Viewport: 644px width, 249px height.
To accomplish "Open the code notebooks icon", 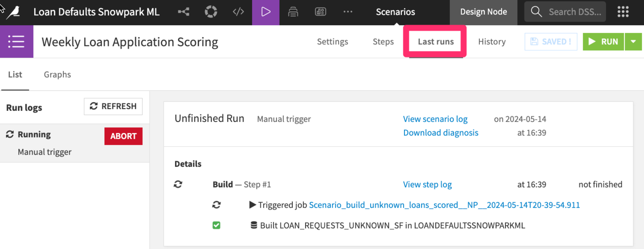I will (238, 12).
